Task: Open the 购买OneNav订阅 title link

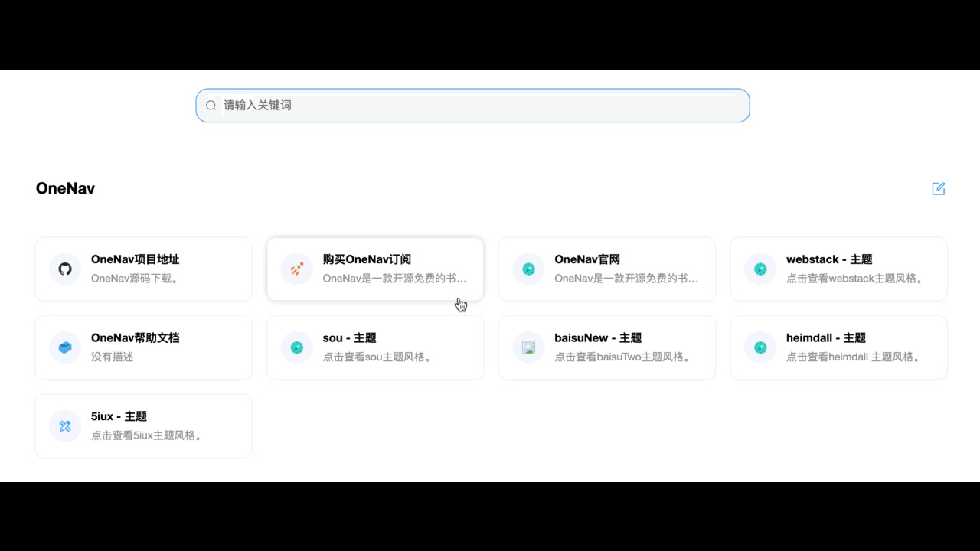Action: point(367,259)
